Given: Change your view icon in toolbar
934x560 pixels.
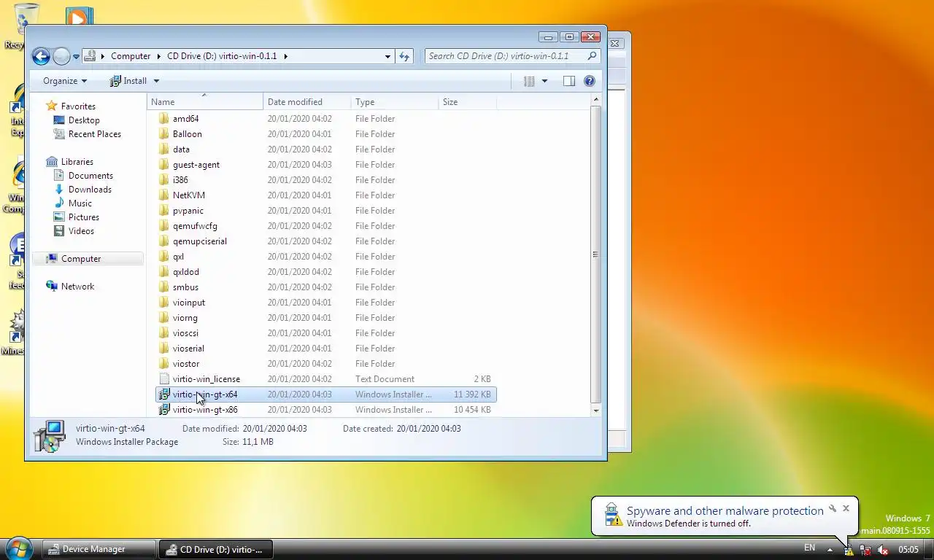Looking at the screenshot, I should coord(530,81).
